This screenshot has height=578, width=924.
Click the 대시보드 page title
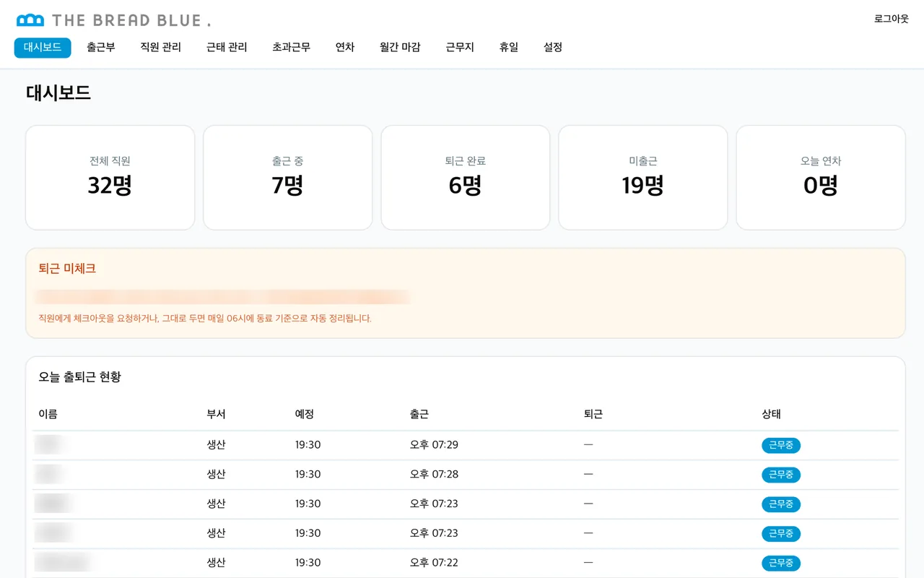[58, 92]
